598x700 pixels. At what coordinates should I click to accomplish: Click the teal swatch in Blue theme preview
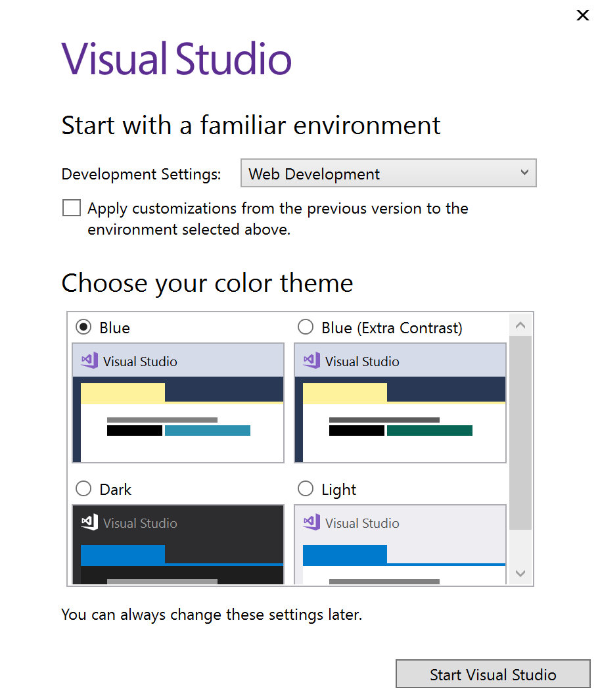click(207, 431)
